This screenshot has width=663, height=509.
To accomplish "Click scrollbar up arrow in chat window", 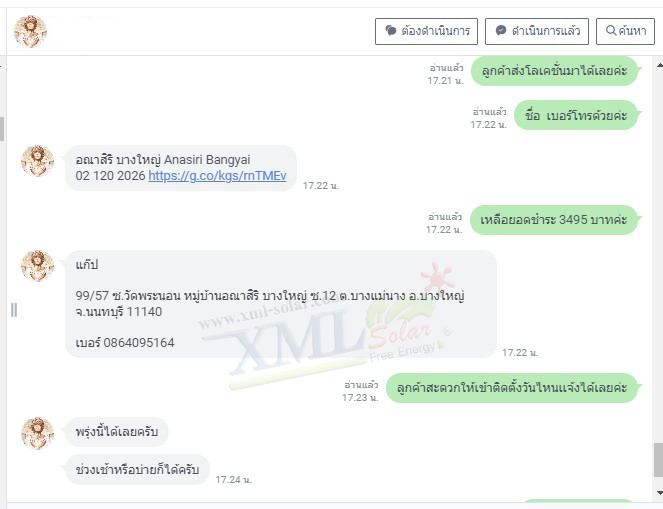I will (659, 65).
